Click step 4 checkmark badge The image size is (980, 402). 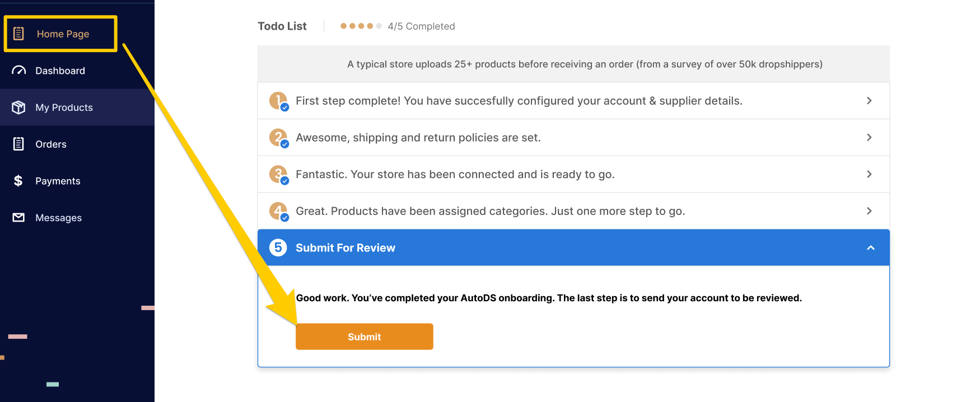click(x=284, y=217)
